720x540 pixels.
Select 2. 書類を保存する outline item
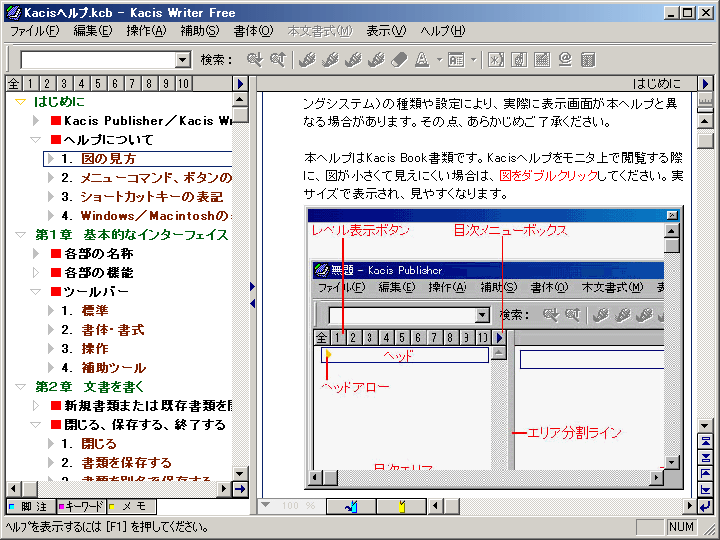pyautogui.click(x=116, y=462)
